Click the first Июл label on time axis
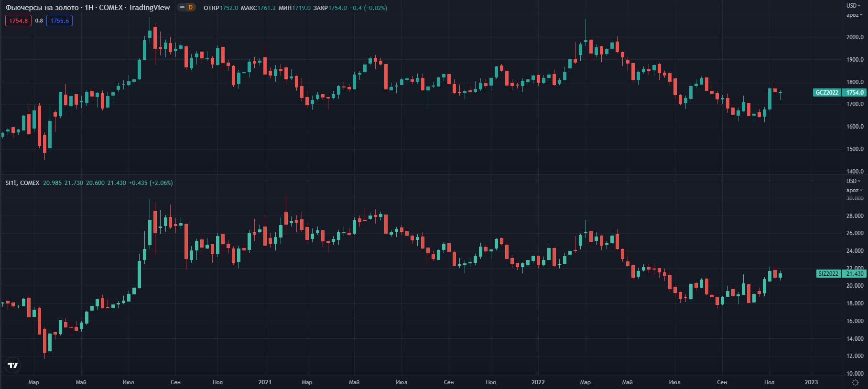The image size is (868, 389). [x=128, y=382]
